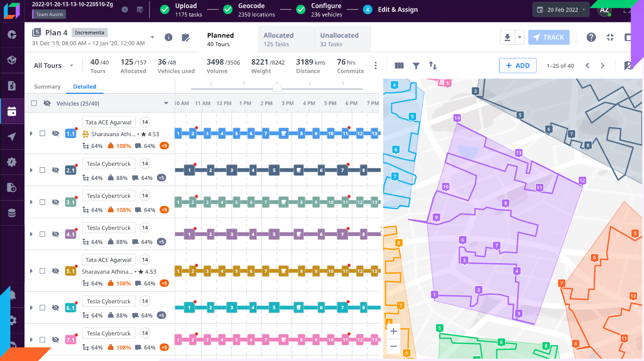This screenshot has width=644, height=361.
Task: Switch to the Summary tab
Action: [x=47, y=86]
